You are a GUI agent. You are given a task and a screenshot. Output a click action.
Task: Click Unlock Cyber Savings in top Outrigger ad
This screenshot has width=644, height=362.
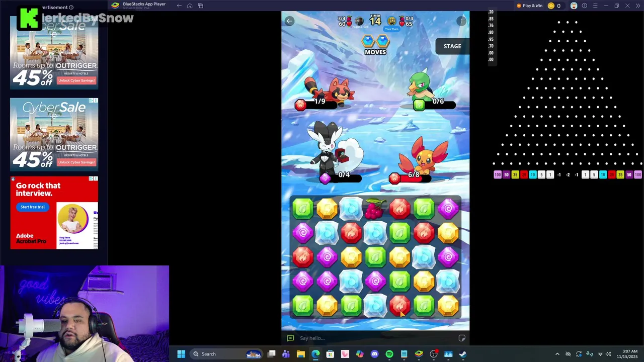[76, 80]
